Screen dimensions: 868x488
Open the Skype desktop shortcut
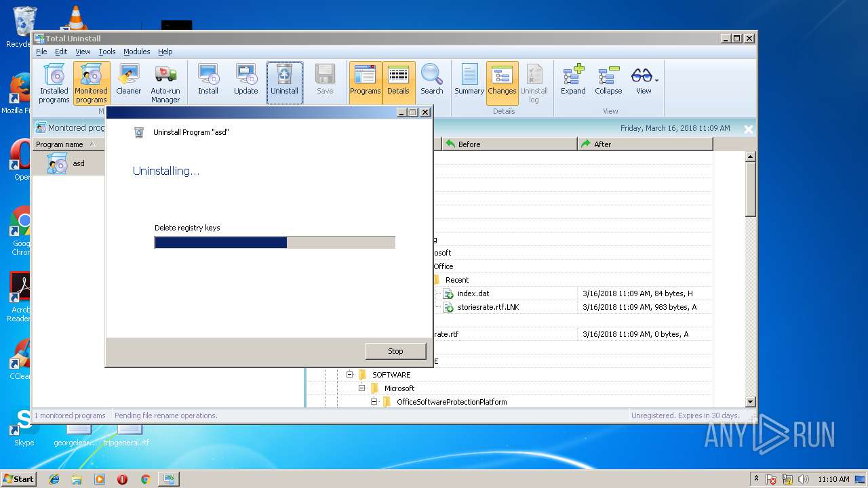[x=24, y=427]
